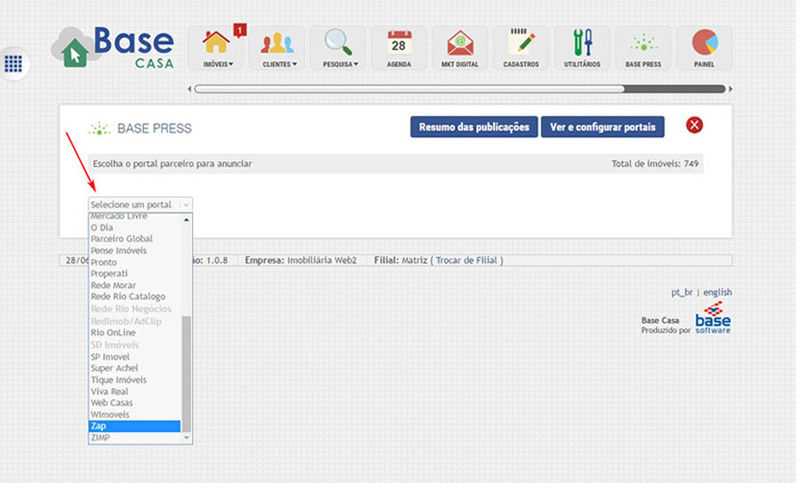Open the Clientes people icon menu

[279, 46]
